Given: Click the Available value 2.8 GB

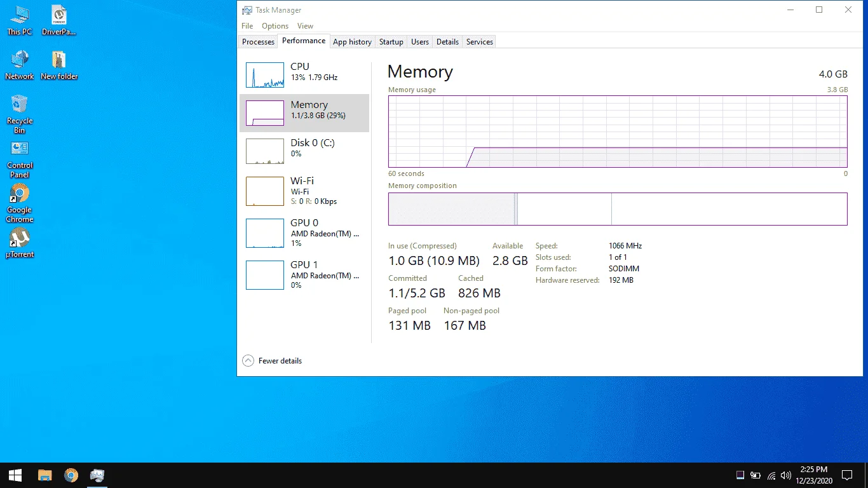Looking at the screenshot, I should (x=510, y=261).
